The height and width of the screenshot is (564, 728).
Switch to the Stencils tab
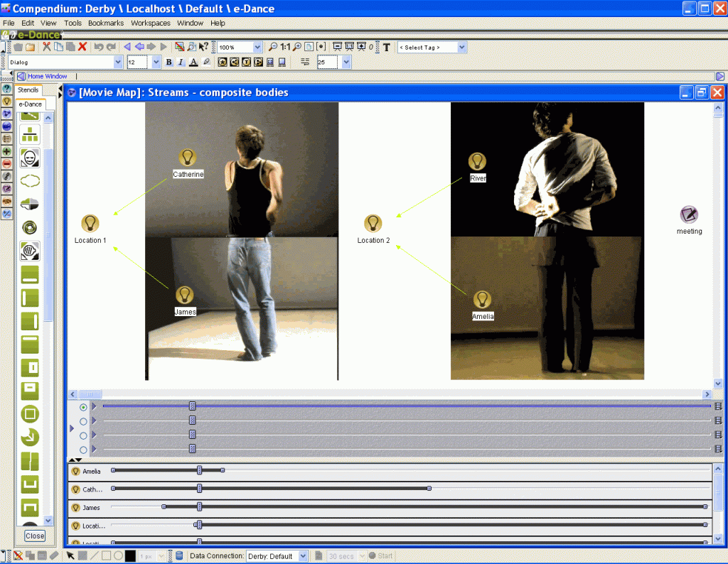tap(28, 90)
